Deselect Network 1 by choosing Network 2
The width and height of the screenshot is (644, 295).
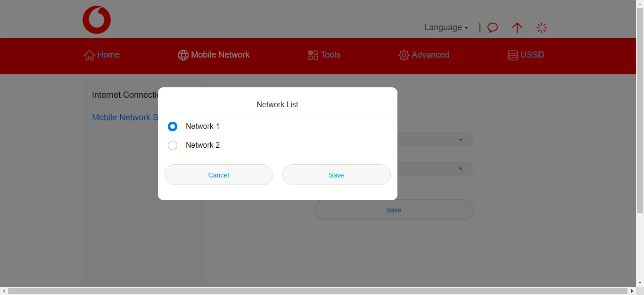tap(173, 145)
